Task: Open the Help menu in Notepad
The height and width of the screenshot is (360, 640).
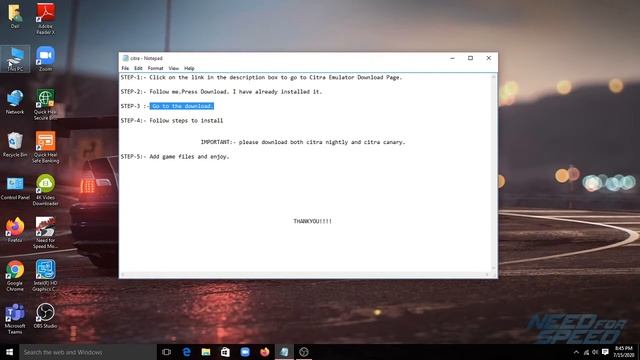Action: click(189, 68)
